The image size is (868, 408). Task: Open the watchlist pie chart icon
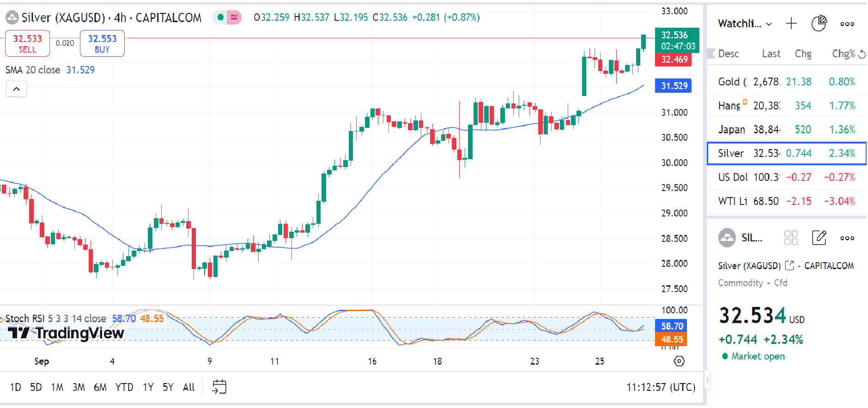coord(819,24)
